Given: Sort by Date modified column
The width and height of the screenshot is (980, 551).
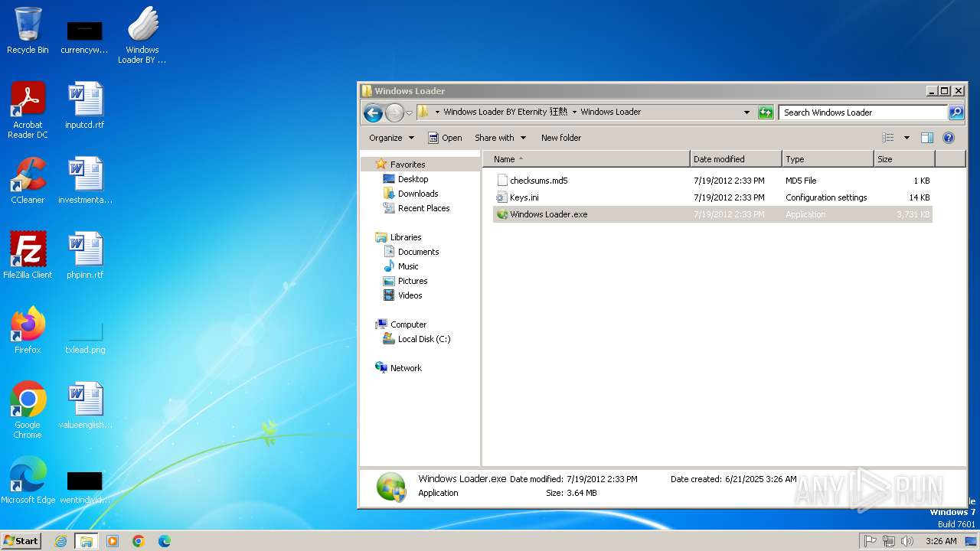Looking at the screenshot, I should 736,159.
